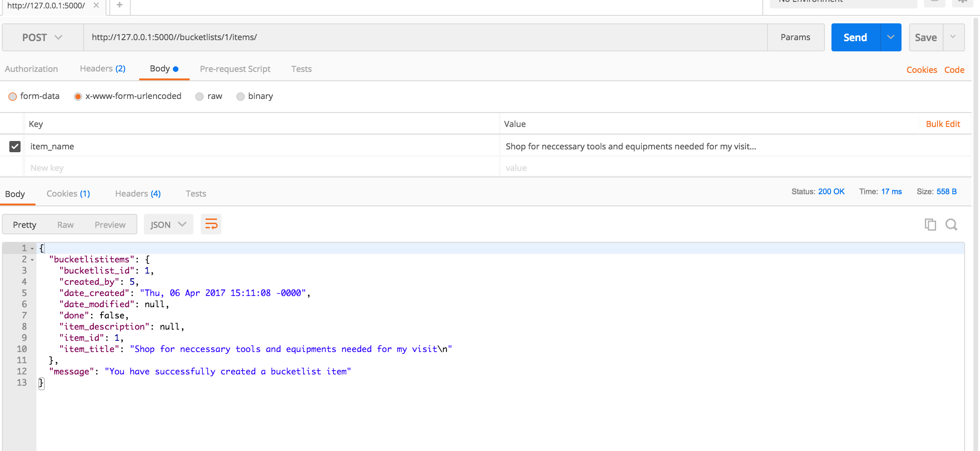Image resolution: width=980 pixels, height=451 pixels.
Task: Generate Code snippet link
Action: tap(954, 70)
